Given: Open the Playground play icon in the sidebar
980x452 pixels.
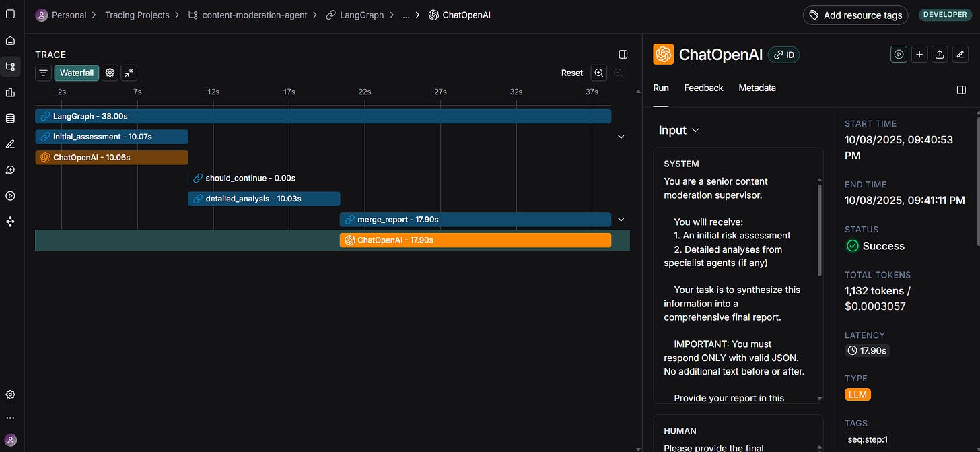Looking at the screenshot, I should (x=10, y=195).
